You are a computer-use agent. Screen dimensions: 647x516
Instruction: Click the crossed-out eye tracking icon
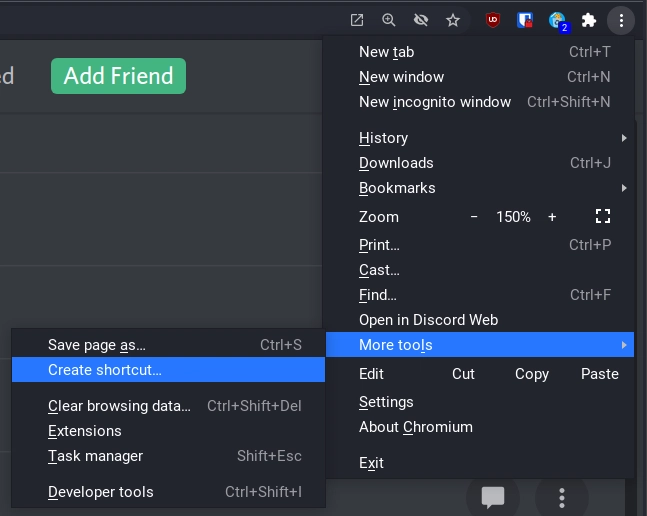point(421,20)
